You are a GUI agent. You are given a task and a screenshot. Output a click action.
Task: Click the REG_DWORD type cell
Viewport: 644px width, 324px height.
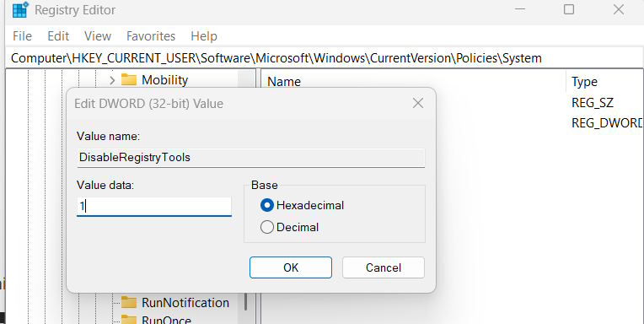tap(607, 122)
